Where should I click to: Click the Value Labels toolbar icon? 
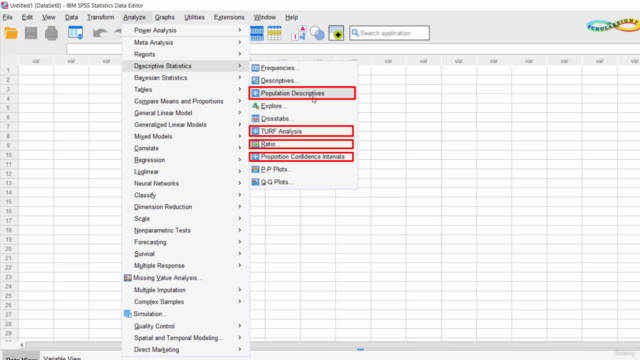point(298,33)
